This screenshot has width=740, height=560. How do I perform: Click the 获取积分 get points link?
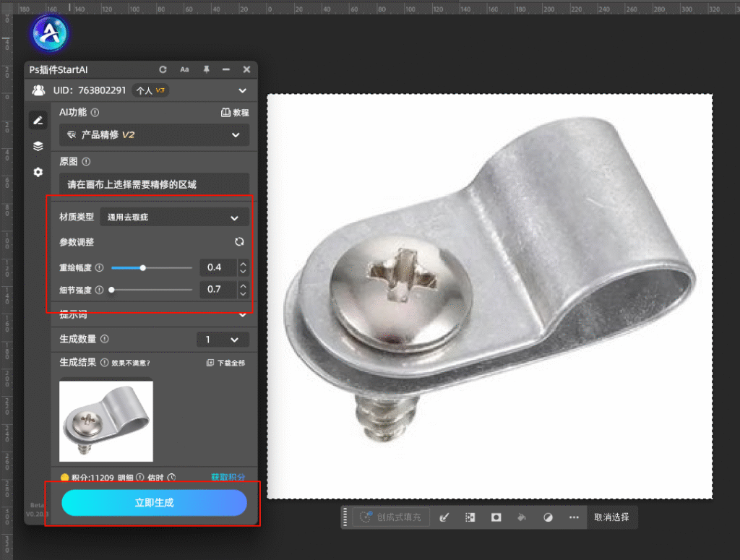(228, 478)
